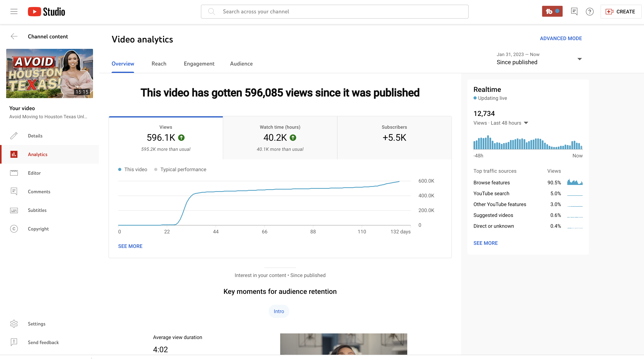Click the Avoid Houston Texas video thumbnail
The image size is (644, 359).
coord(49,73)
